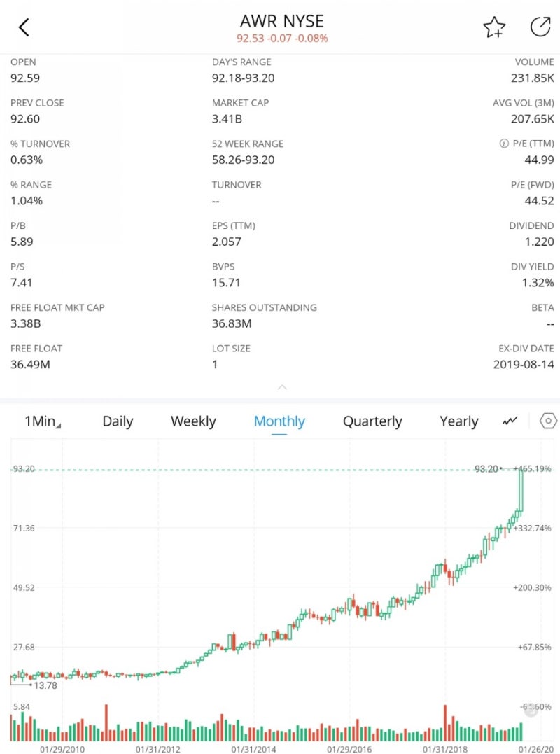Viewport: 560px width, 754px height.
Task: Switch to the Daily chart tab
Action: [x=118, y=421]
